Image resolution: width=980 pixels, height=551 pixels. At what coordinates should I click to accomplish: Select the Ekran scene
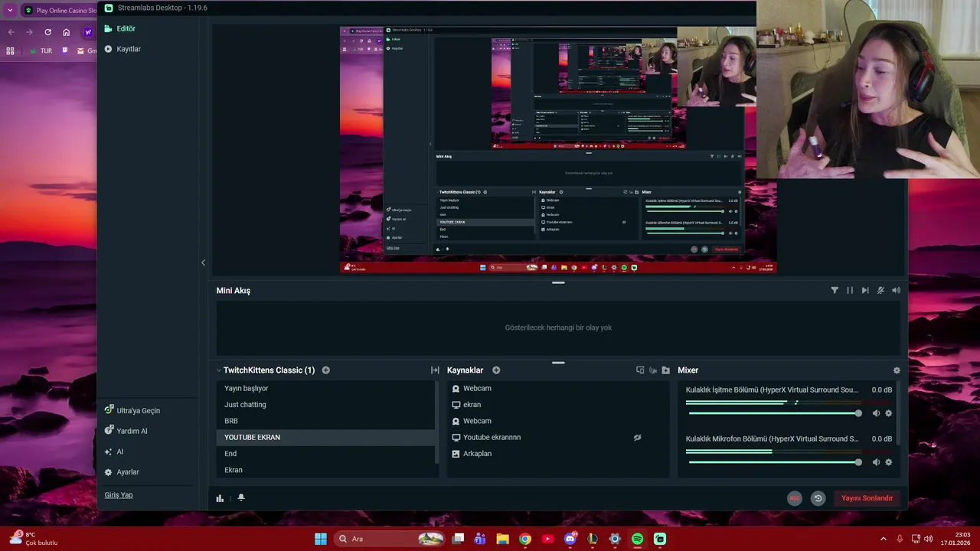click(326, 470)
